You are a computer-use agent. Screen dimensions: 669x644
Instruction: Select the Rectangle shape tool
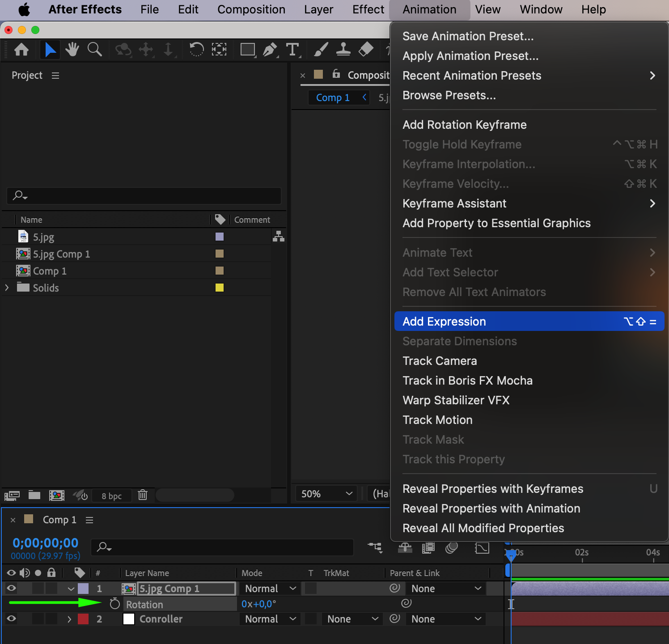(247, 49)
